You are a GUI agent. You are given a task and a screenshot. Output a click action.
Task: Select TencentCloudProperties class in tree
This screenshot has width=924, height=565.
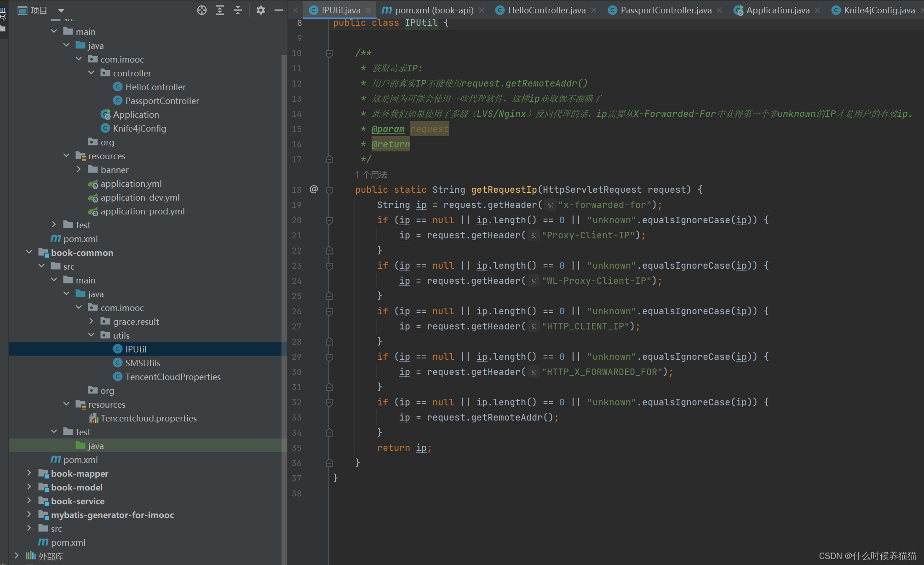[x=173, y=377]
